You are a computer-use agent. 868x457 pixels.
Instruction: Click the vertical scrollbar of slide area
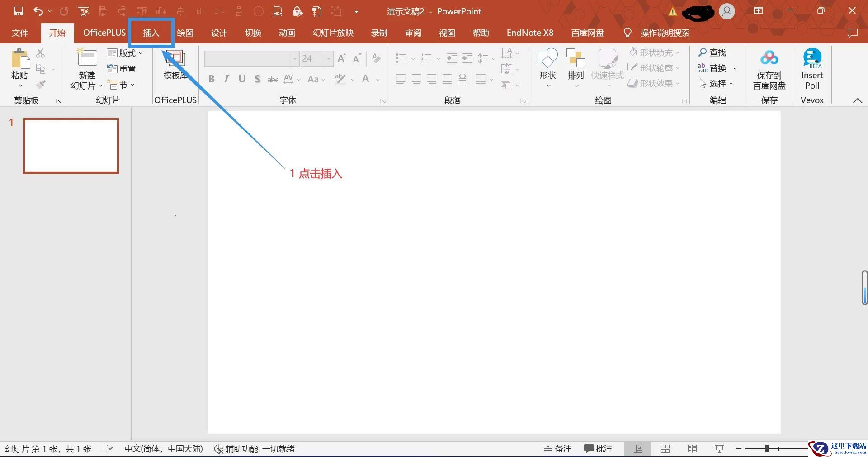(864, 287)
